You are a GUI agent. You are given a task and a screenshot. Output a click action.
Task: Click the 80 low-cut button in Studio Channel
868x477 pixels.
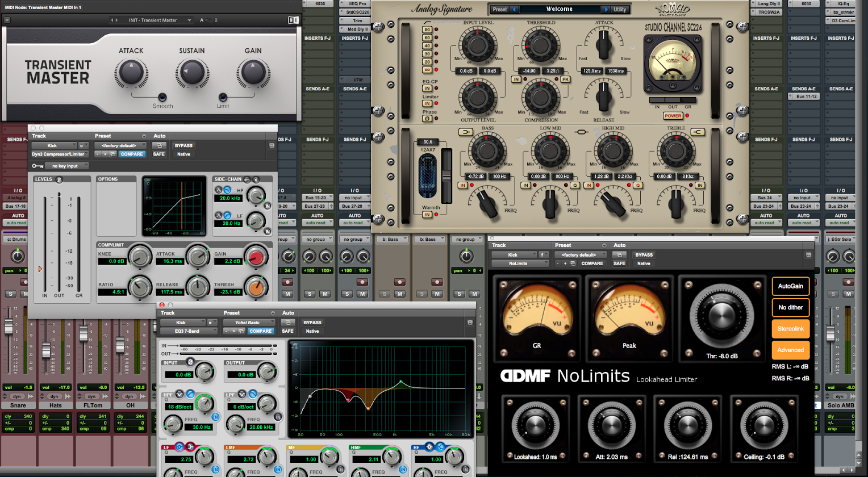427,30
